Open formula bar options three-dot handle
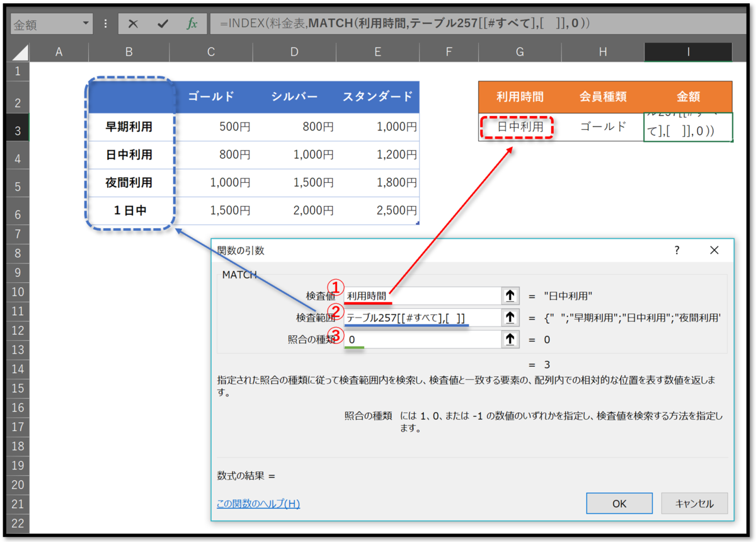756x542 pixels. [x=105, y=24]
